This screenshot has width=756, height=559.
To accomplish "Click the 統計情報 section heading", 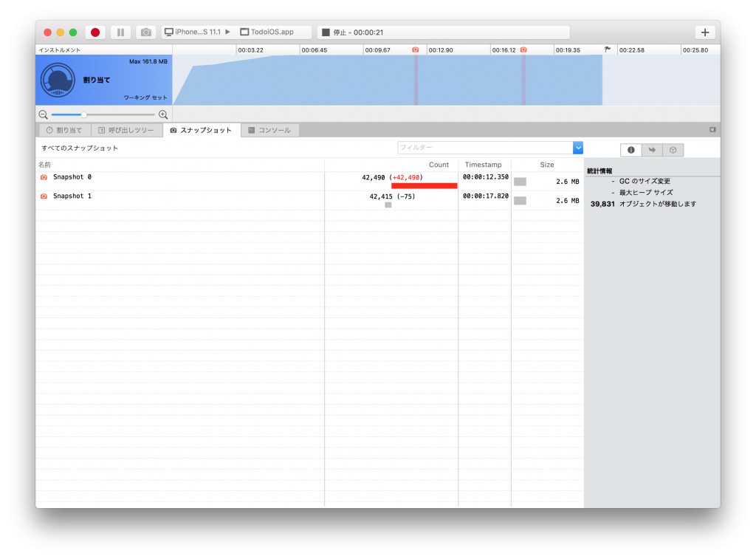I will pyautogui.click(x=599, y=171).
